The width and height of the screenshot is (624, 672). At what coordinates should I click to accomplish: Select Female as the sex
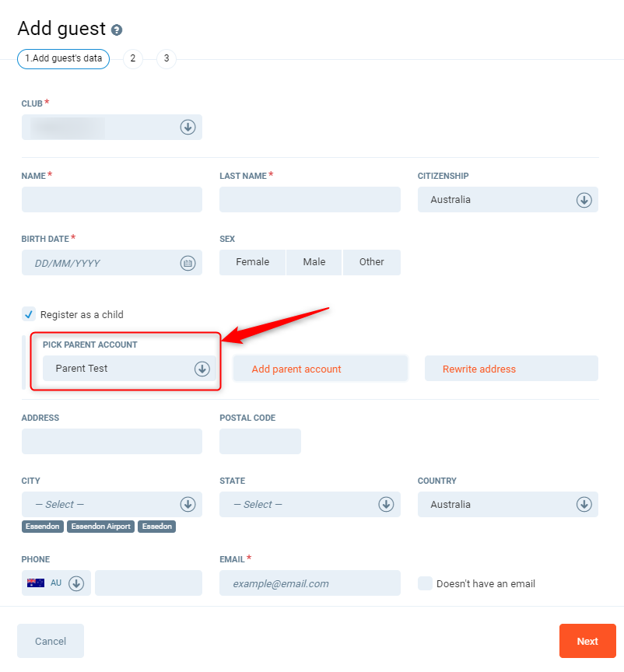pos(252,262)
